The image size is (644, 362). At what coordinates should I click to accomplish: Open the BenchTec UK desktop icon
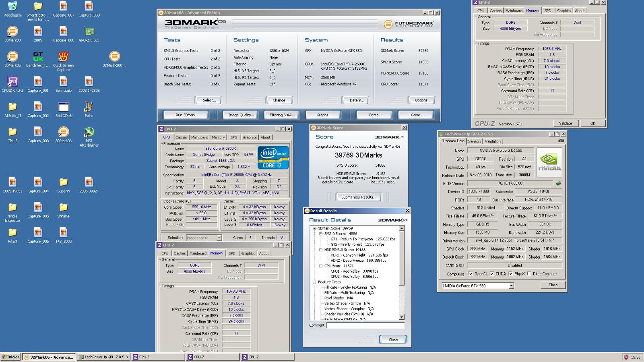(38, 59)
